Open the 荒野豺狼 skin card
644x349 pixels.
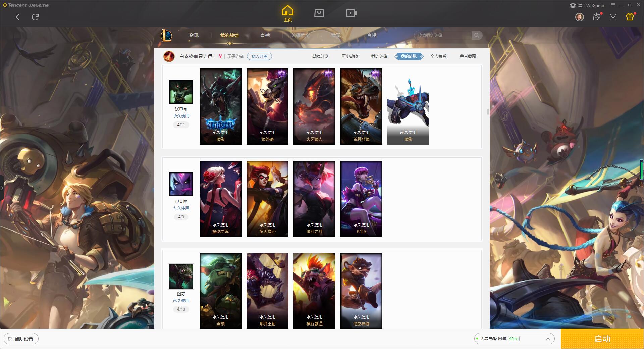(x=361, y=107)
